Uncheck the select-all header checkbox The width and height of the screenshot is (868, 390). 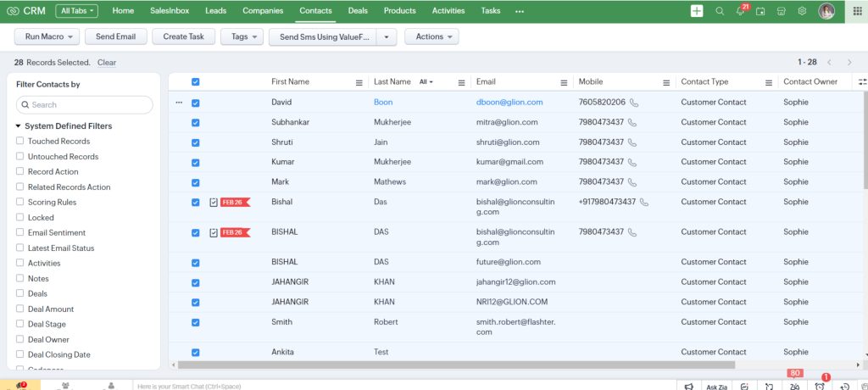pyautogui.click(x=196, y=82)
